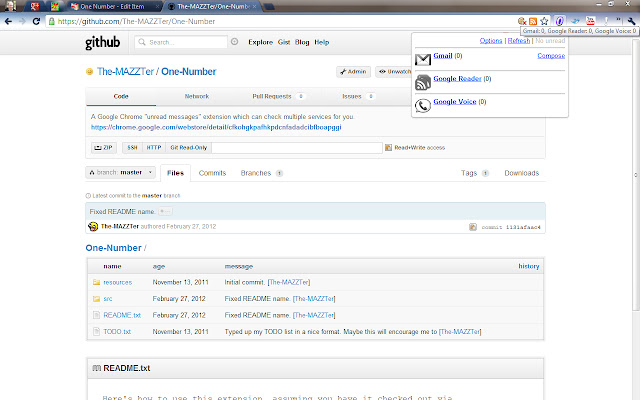Image resolution: width=640 pixels, height=400 pixels.
Task: Click the Unwatch button
Action: click(x=393, y=71)
